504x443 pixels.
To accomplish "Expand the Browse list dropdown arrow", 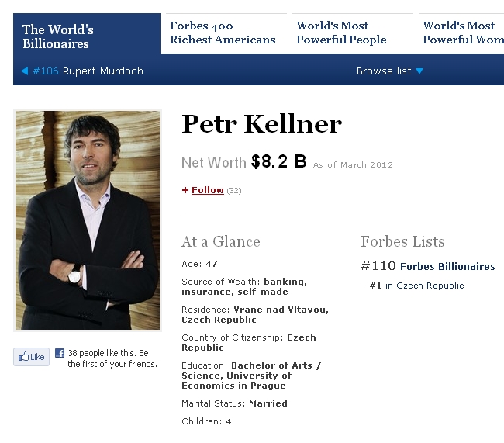I will (419, 71).
